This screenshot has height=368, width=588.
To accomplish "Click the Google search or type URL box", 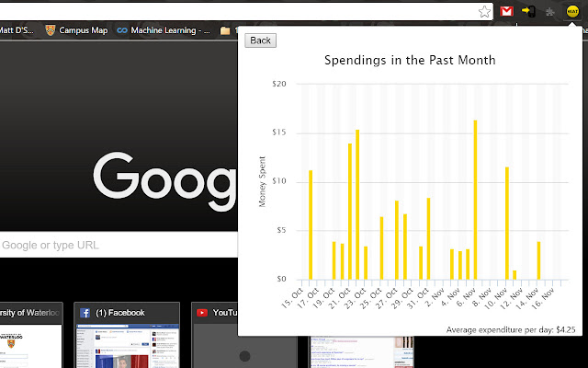I will tap(119, 245).
